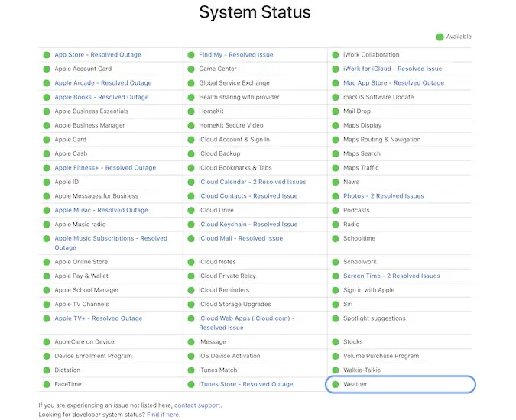Expand Screen Time 2 Resolved Issues
The height and width of the screenshot is (420, 516).
tap(391, 276)
